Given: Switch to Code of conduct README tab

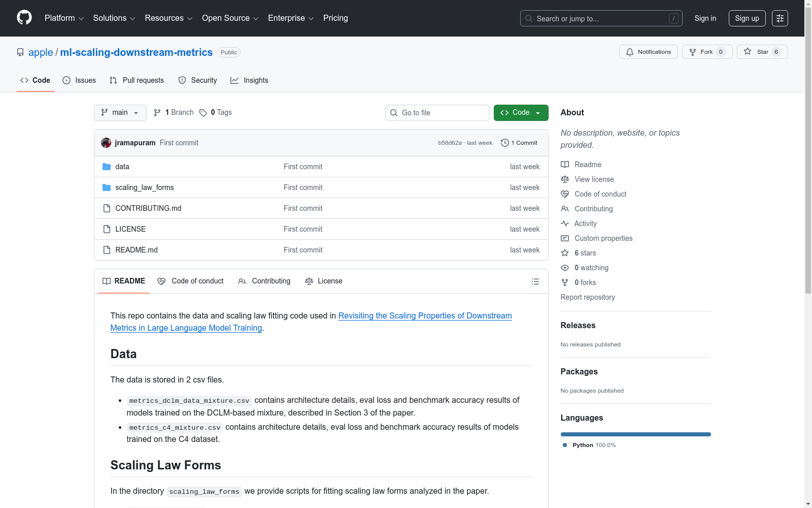Looking at the screenshot, I should 190,281.
